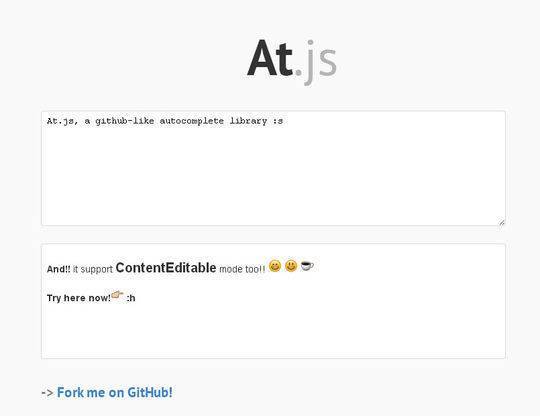This screenshot has width=540, height=416.
Task: Click the "mode too!!" text
Action: [x=242, y=269]
